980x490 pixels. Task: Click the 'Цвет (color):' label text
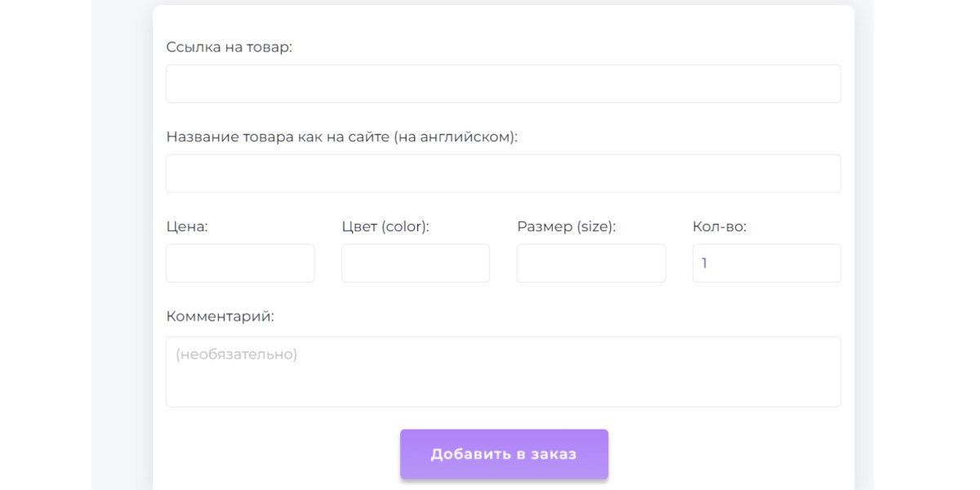click(x=385, y=227)
